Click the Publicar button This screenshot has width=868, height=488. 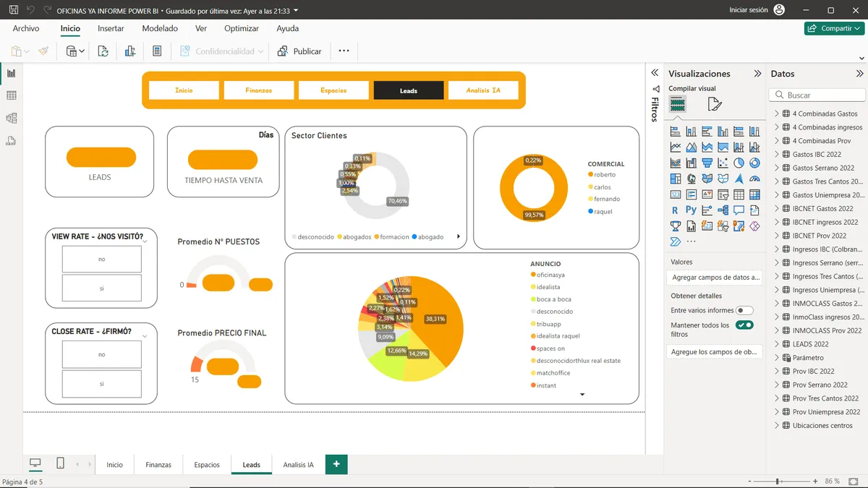click(300, 51)
